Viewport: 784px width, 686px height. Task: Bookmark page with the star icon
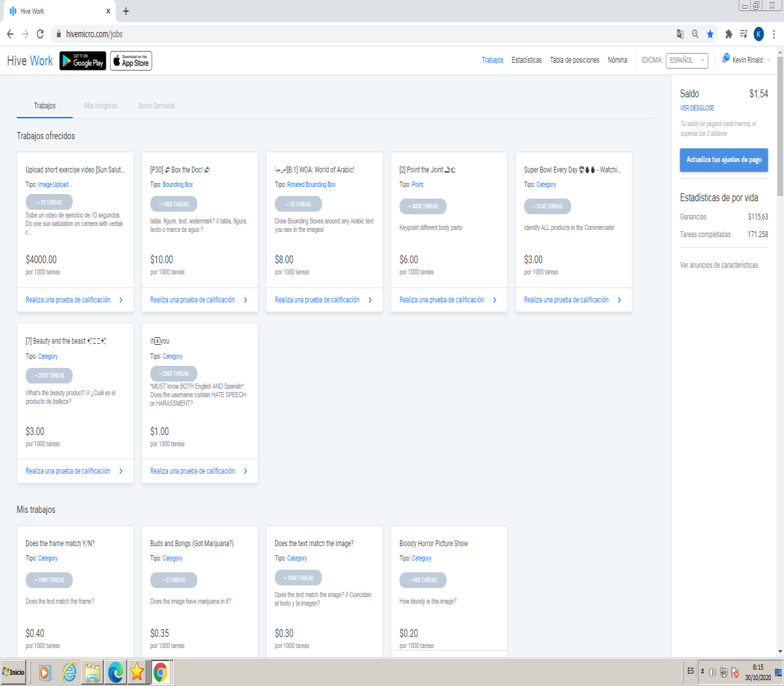coord(710,34)
